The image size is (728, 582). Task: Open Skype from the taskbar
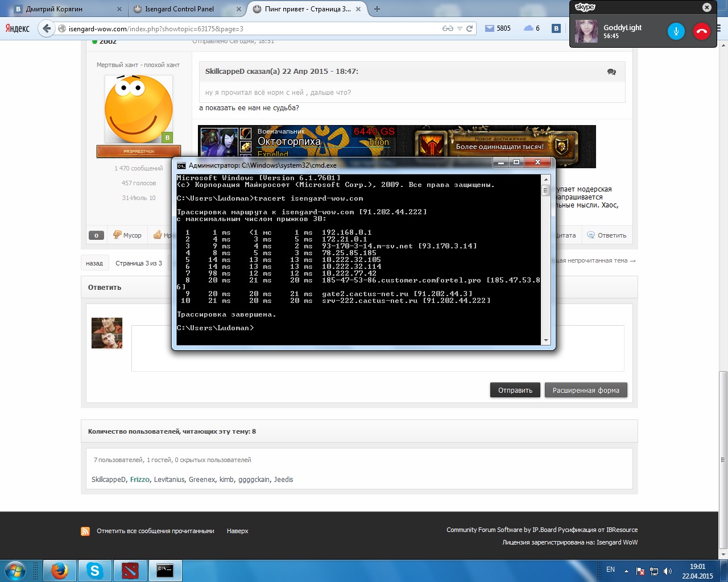[94, 570]
